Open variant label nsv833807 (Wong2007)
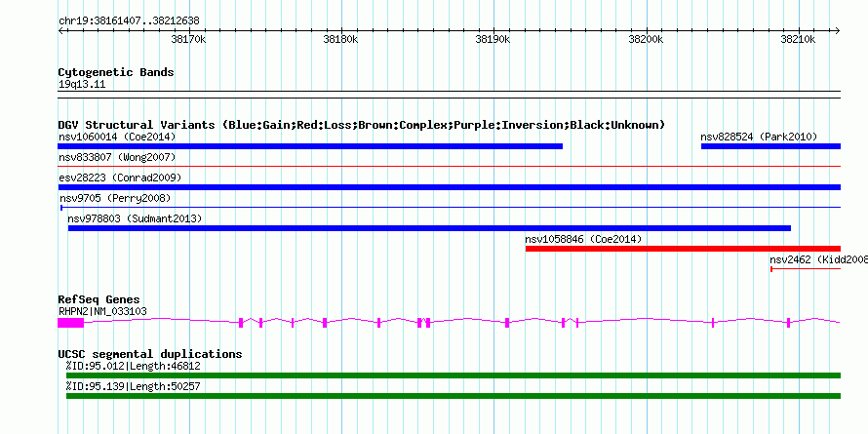Viewport: 868px width, 434px height. pyautogui.click(x=117, y=158)
